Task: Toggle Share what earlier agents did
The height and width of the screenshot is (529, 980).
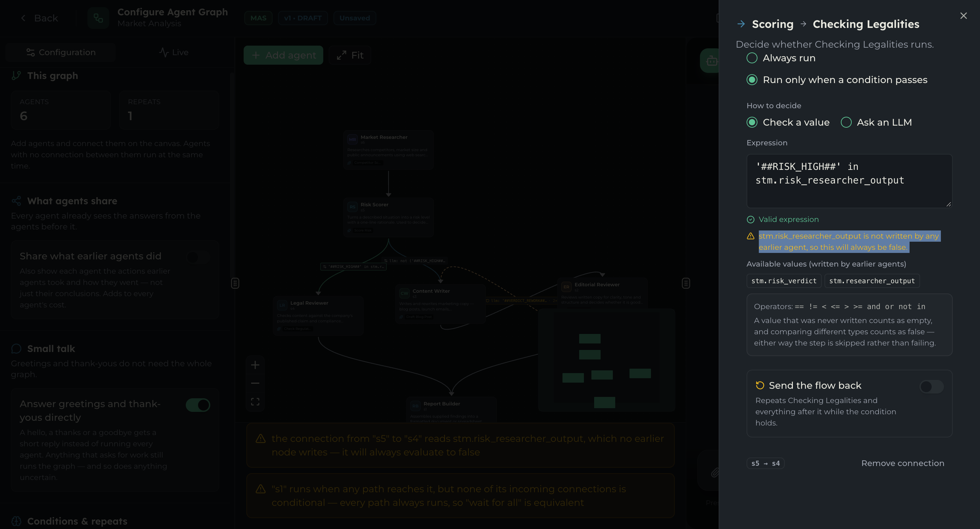Action: tap(198, 257)
